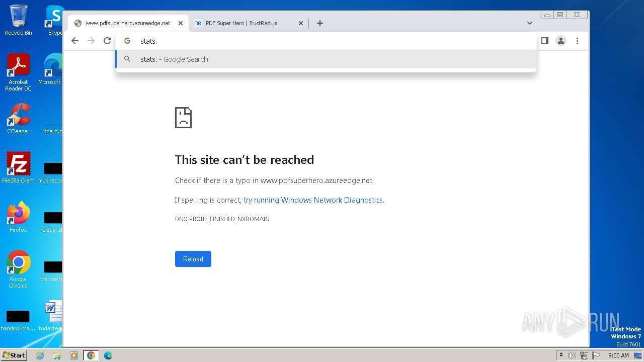Click in the address bar showing "stats."
Screen dimensions: 644x362
coord(326,41)
